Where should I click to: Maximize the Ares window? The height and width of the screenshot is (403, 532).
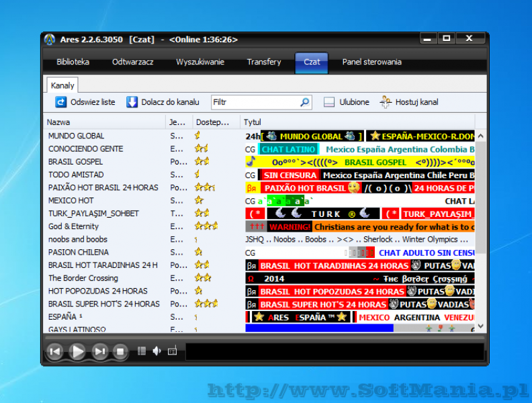tap(446, 38)
